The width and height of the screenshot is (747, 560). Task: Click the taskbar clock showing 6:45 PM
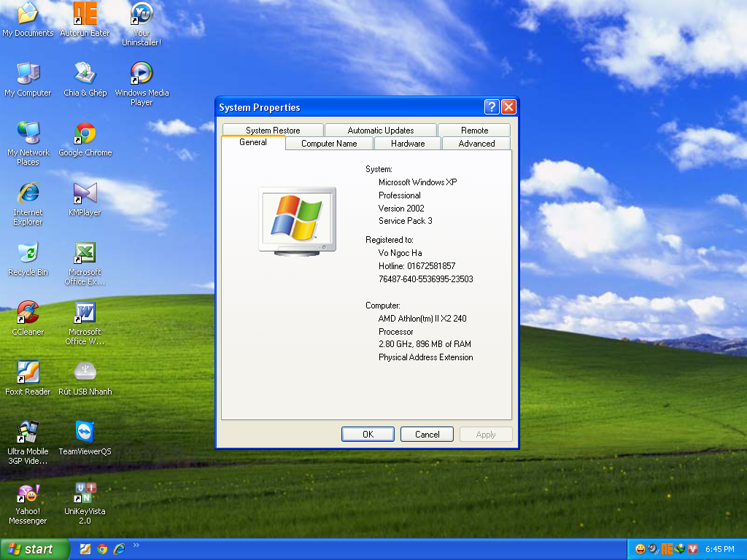coord(719,549)
